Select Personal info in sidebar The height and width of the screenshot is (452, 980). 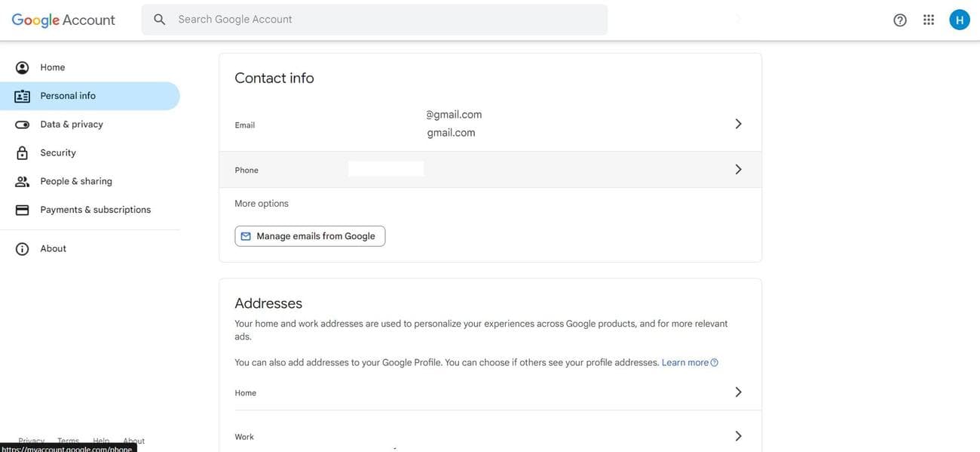(x=68, y=97)
